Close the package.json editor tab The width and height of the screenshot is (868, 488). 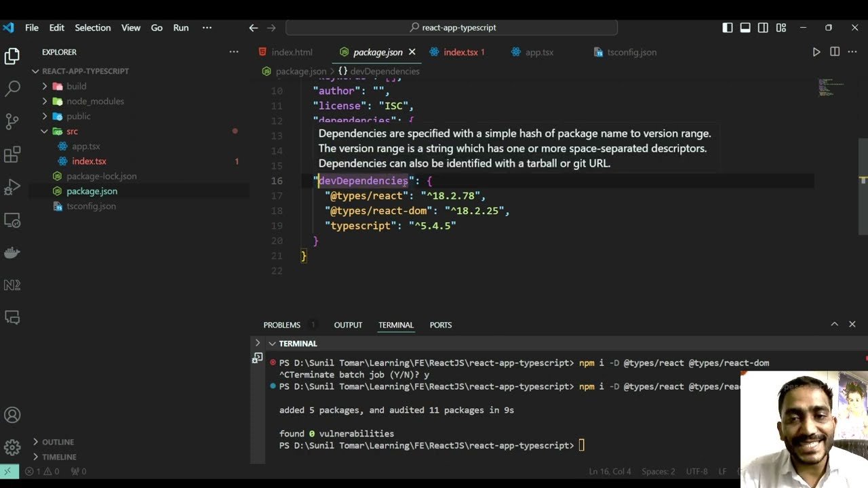412,52
